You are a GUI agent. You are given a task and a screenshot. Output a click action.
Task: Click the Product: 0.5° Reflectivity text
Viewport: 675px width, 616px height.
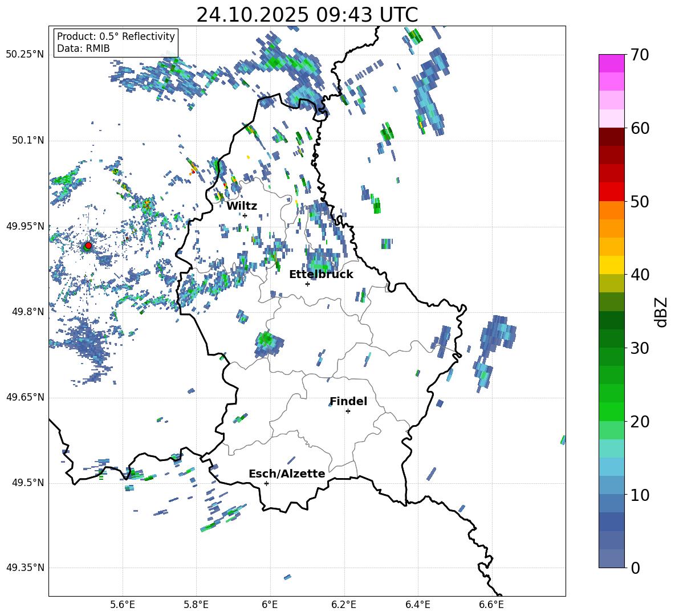tap(116, 36)
